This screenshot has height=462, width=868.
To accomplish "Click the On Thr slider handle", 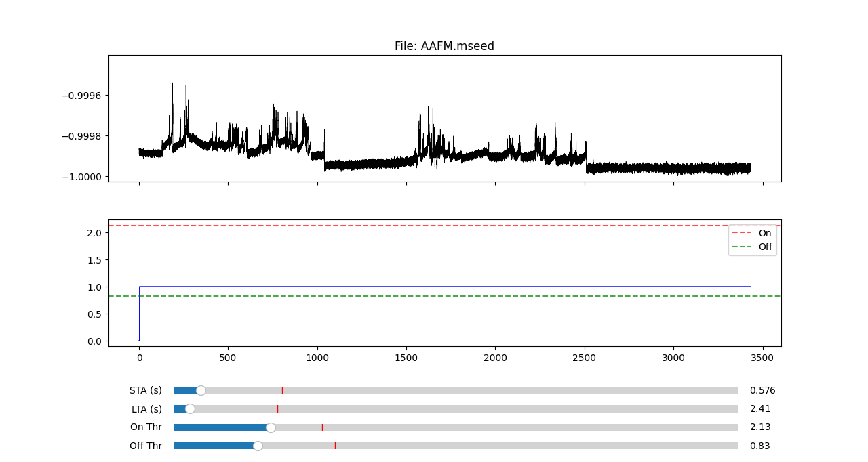I will (x=271, y=427).
